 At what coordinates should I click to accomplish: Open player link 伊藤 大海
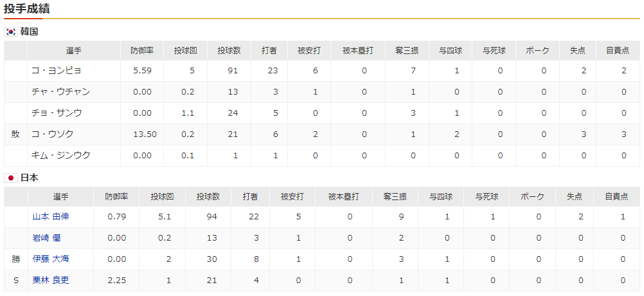coord(51,259)
